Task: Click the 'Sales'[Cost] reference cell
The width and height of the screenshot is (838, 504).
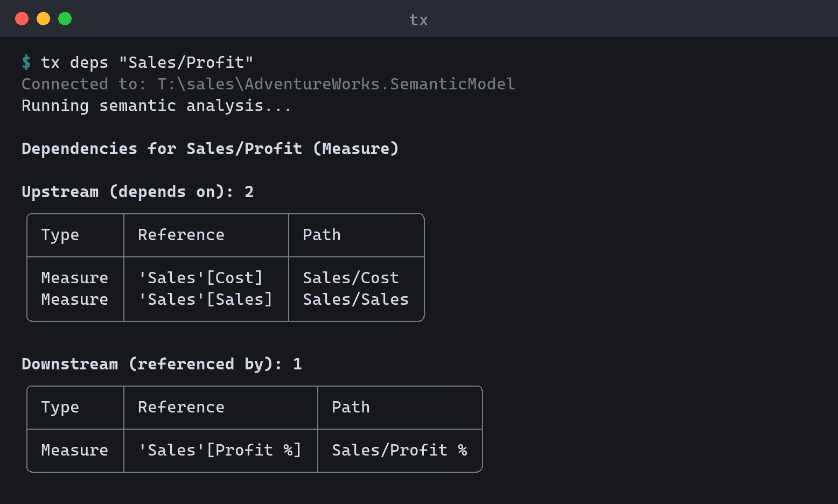Action: (x=200, y=278)
